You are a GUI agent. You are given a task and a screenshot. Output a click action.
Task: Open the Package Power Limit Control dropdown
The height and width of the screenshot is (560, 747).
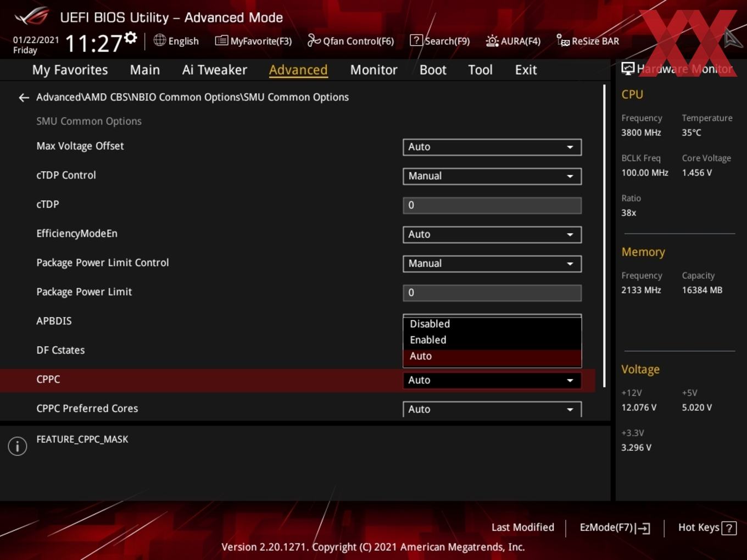[492, 264]
